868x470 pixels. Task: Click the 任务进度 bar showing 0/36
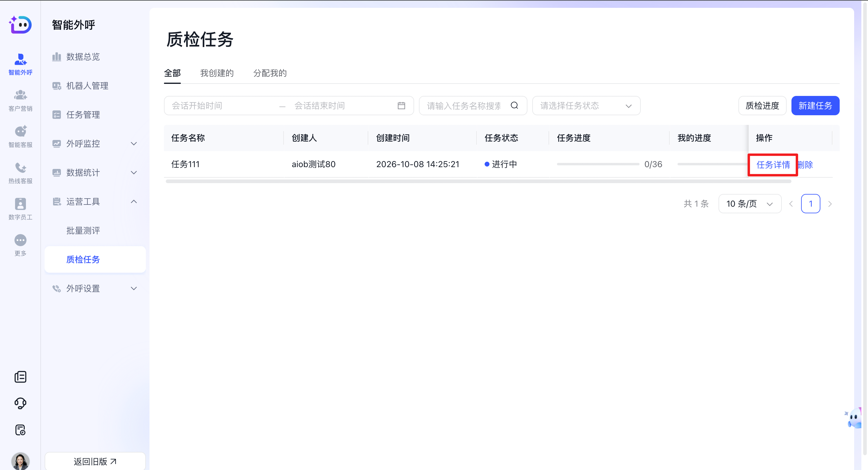point(598,164)
